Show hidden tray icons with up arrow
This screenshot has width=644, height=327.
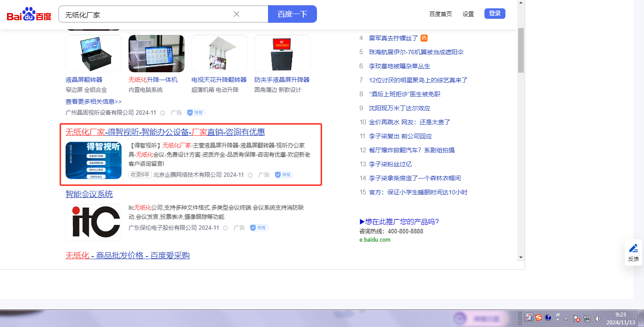tap(566, 319)
